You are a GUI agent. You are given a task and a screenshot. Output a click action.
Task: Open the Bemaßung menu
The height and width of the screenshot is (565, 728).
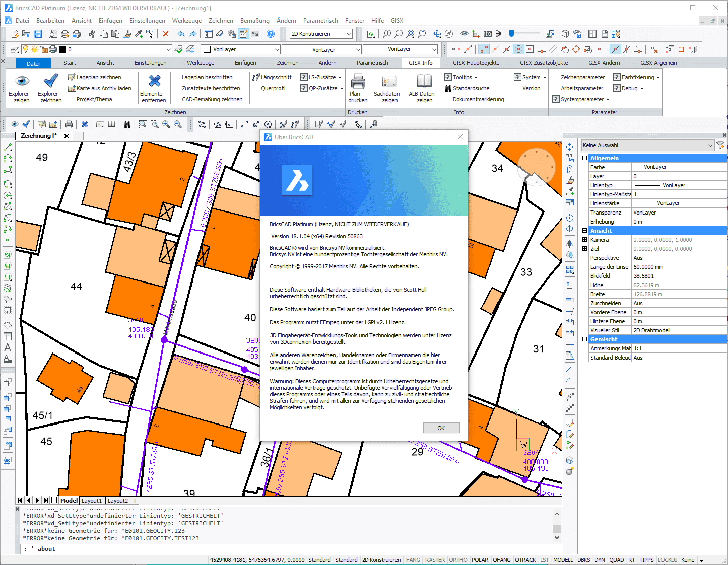tap(255, 21)
